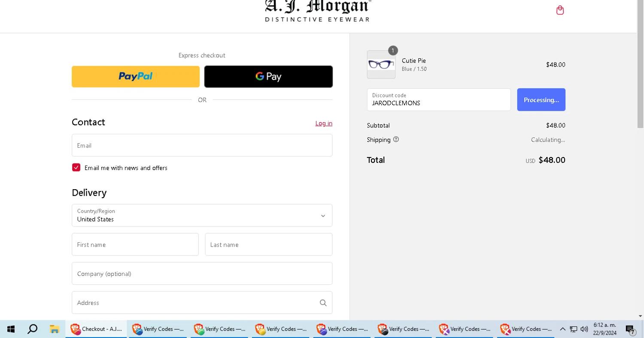The image size is (644, 338).
Task: Click the Log in link
Action: pos(324,123)
